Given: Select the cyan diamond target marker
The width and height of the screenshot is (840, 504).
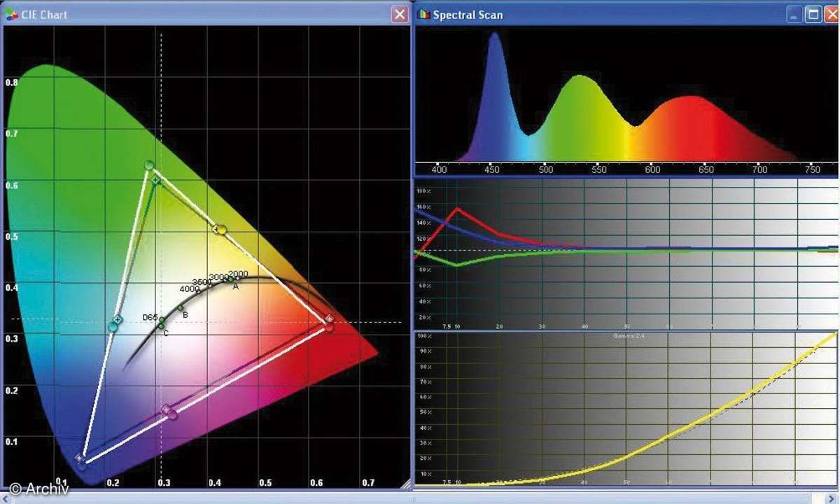Looking at the screenshot, I should pos(118,319).
